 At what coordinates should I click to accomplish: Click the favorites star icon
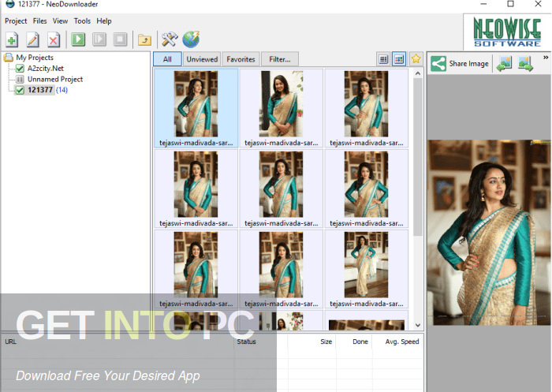[416, 59]
